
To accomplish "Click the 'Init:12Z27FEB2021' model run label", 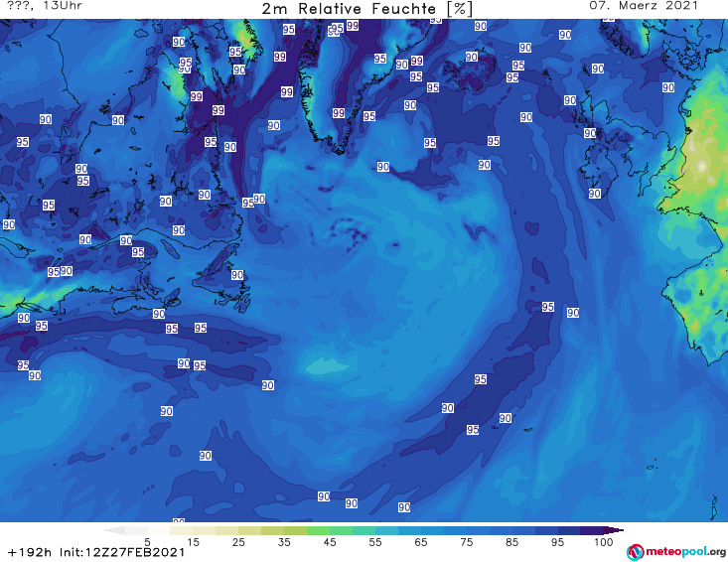I will pos(122,552).
